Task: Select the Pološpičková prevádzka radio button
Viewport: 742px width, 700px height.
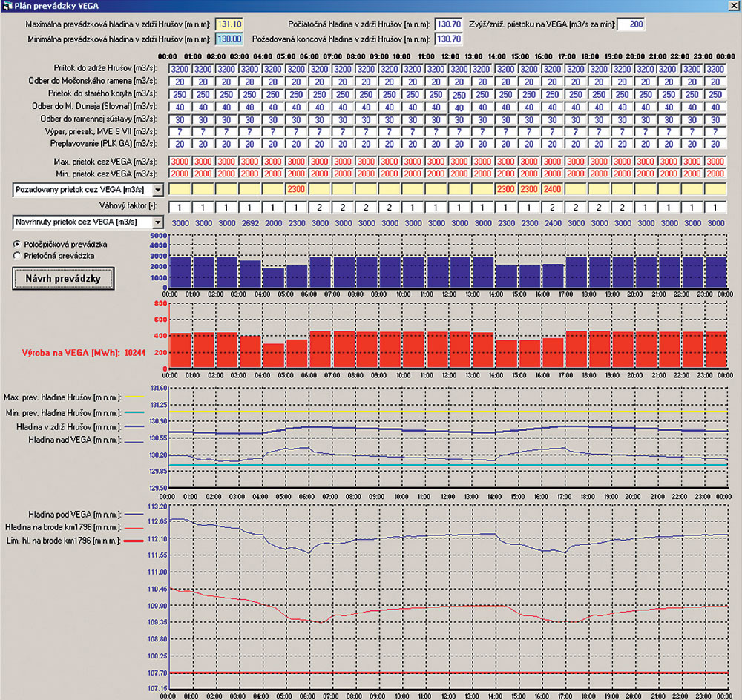Action: pos(16,243)
